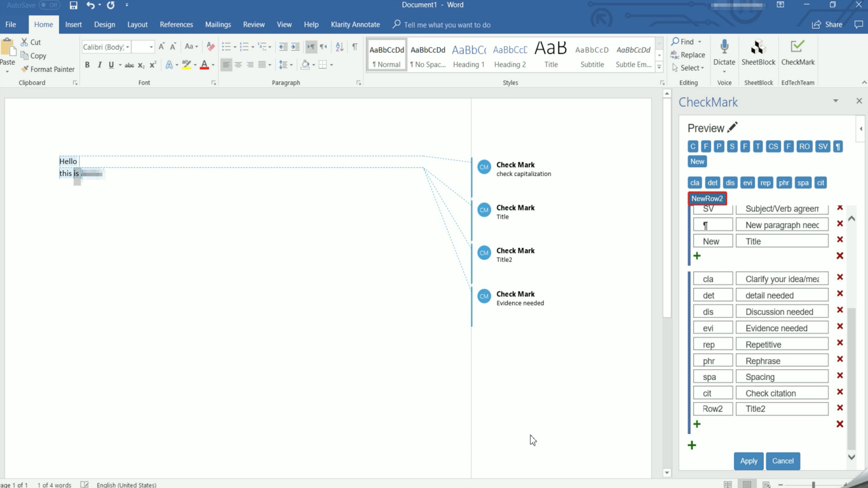Toggle italic formatting
Image resolution: width=868 pixels, height=488 pixels.
[x=99, y=65]
